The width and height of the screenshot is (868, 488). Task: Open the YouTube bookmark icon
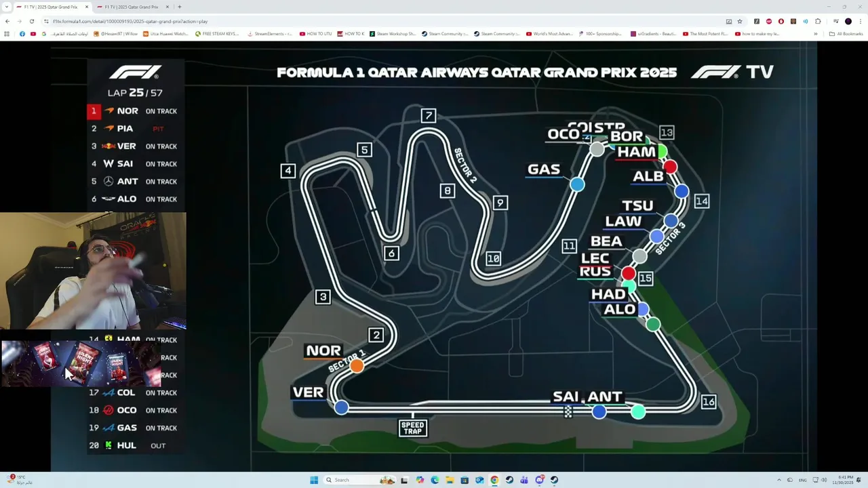pos(33,34)
